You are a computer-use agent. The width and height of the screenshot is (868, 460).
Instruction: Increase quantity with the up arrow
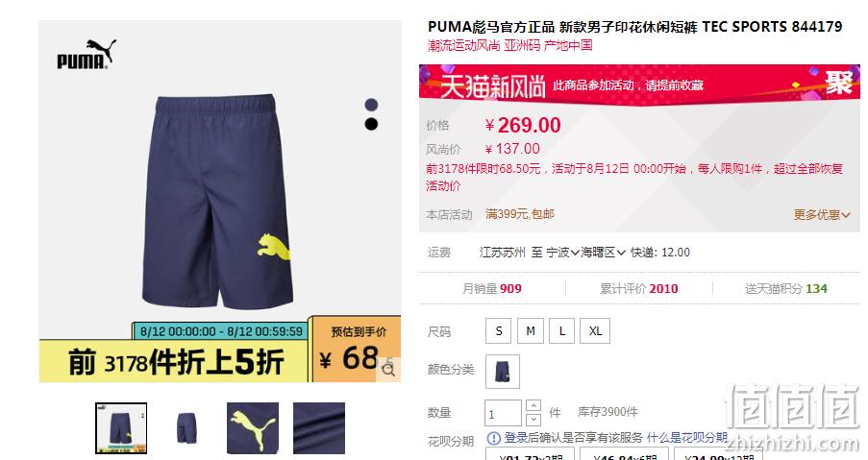click(533, 405)
